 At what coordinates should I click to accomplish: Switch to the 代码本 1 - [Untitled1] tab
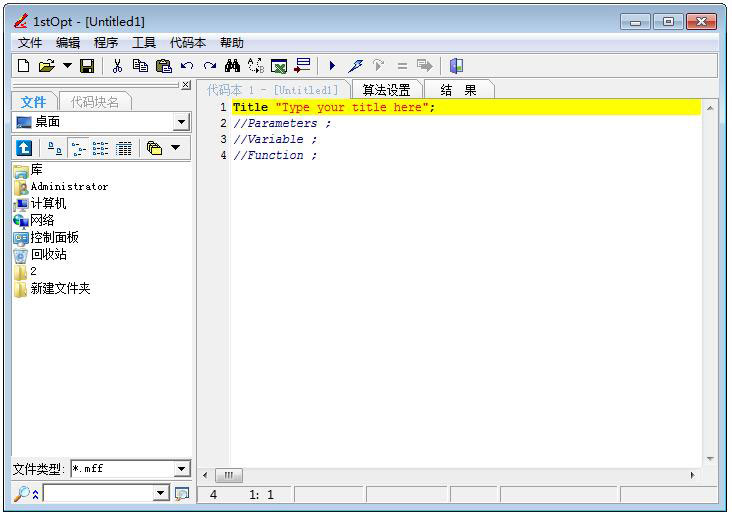coord(273,90)
